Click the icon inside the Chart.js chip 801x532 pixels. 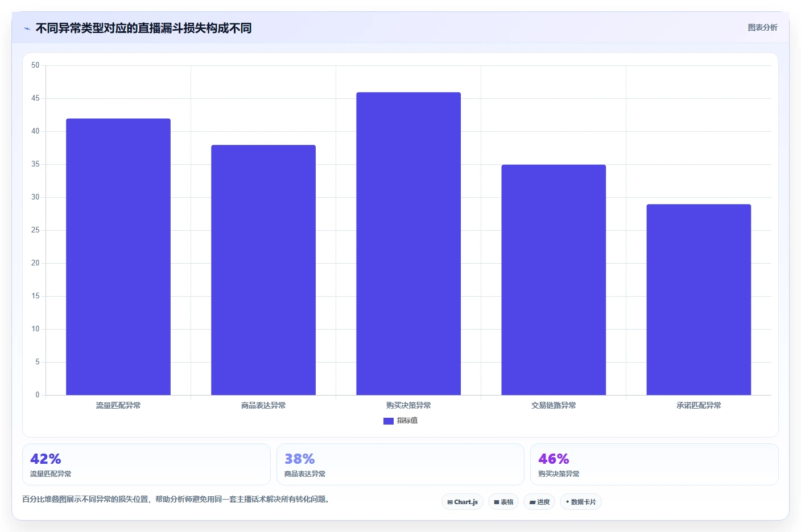point(450,502)
